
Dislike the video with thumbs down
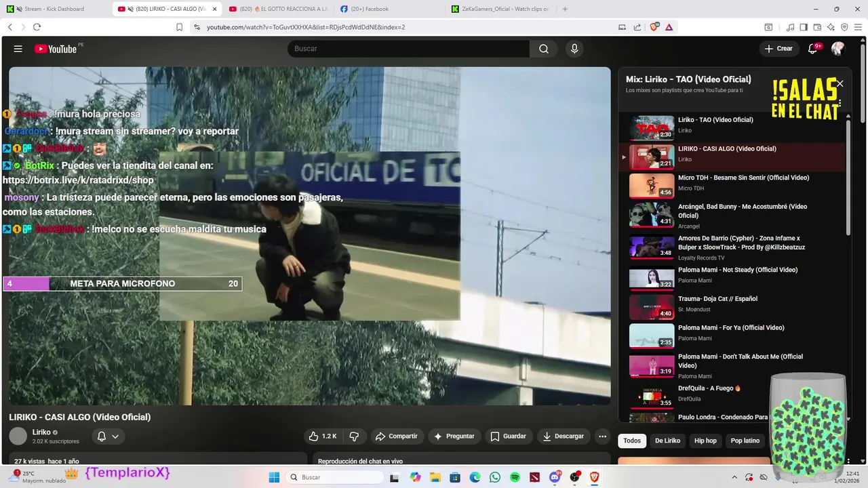click(x=353, y=436)
